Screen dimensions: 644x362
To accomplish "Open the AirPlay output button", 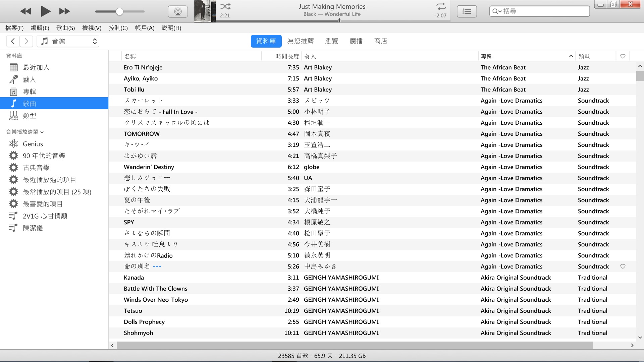I will pos(178,12).
